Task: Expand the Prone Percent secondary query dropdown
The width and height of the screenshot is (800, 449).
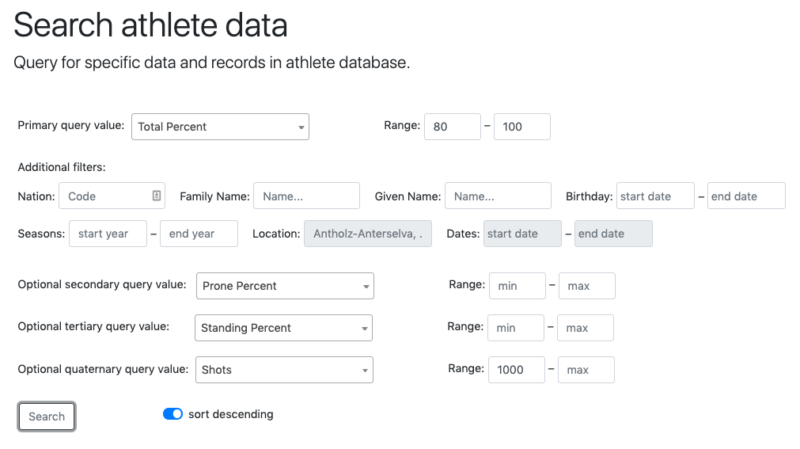Action: (285, 286)
